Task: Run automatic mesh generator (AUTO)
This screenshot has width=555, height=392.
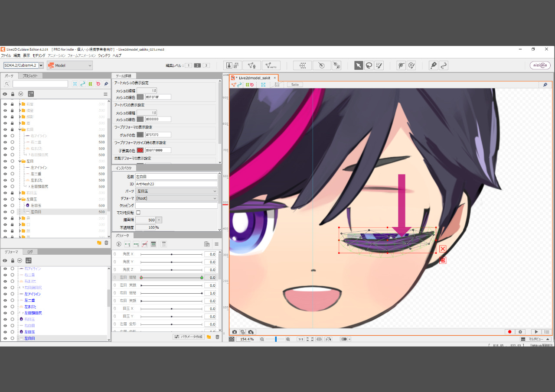Action: pyautogui.click(x=271, y=65)
